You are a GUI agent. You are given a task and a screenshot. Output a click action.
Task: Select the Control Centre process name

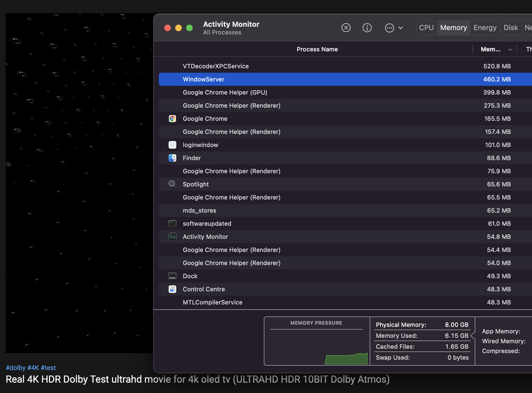tap(204, 289)
